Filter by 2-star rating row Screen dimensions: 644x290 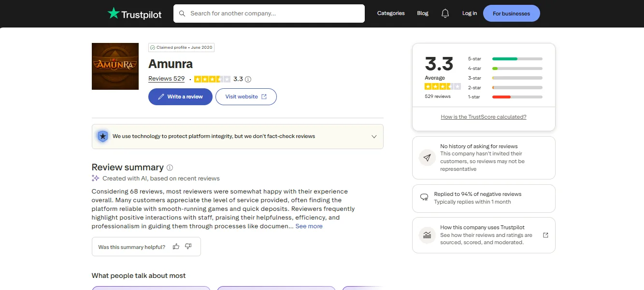(x=505, y=88)
